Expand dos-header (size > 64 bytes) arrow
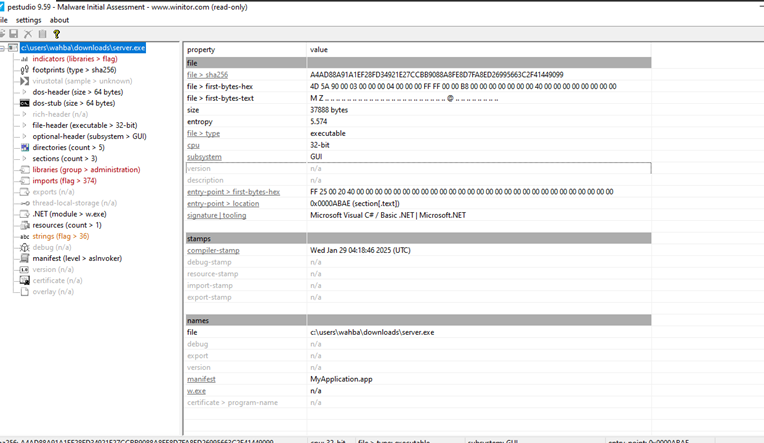This screenshot has height=443, width=764. (x=24, y=92)
